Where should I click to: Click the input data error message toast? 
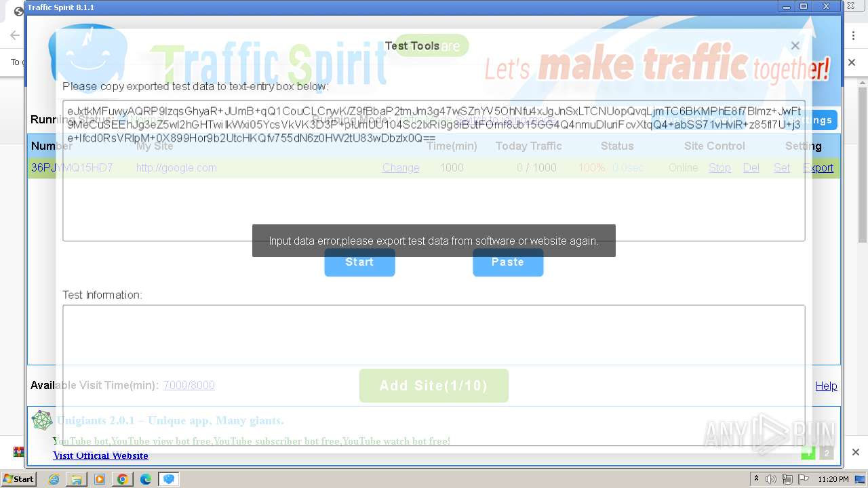434,241
